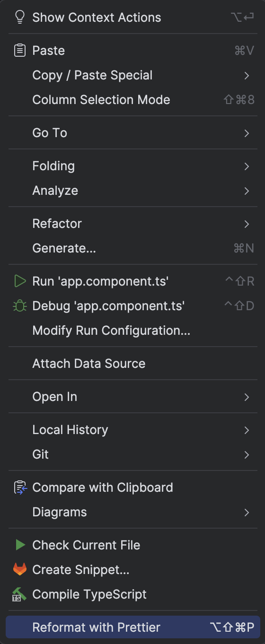Click the hammer Compile TypeScript icon
265x644 pixels.
19,594
